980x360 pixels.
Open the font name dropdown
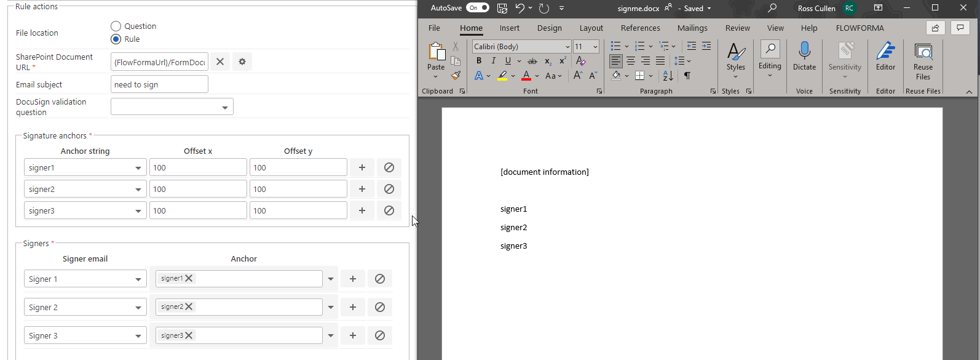pos(567,47)
